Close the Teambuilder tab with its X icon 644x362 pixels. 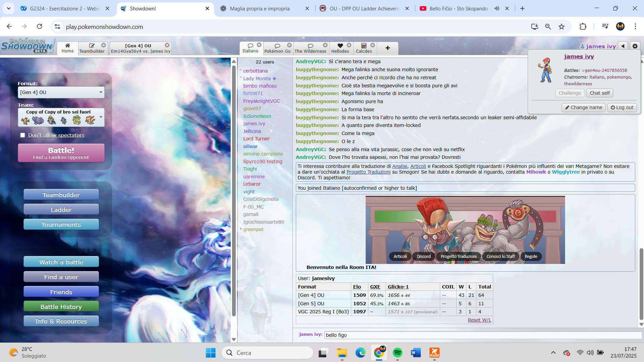104,45
